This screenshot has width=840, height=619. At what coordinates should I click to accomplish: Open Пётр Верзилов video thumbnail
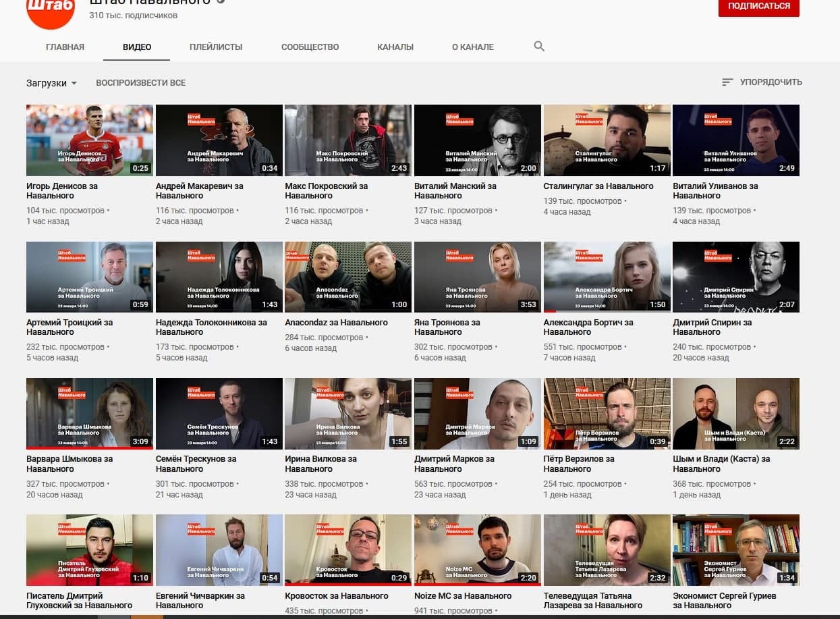(607, 414)
